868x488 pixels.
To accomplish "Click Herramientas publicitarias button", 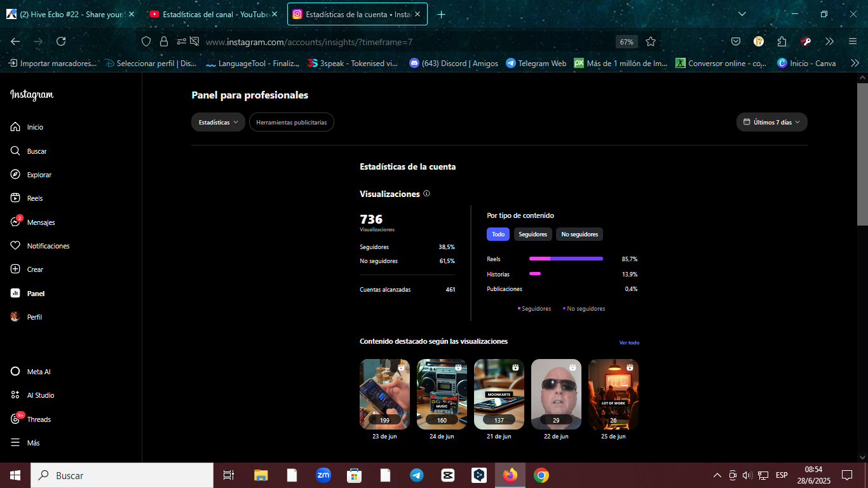I will [x=292, y=122].
